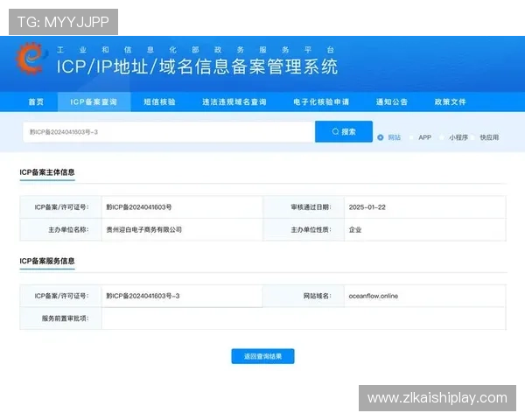The width and height of the screenshot is (525, 420).
Task: Click the 主办单位名称 label cell
Action: (60, 230)
